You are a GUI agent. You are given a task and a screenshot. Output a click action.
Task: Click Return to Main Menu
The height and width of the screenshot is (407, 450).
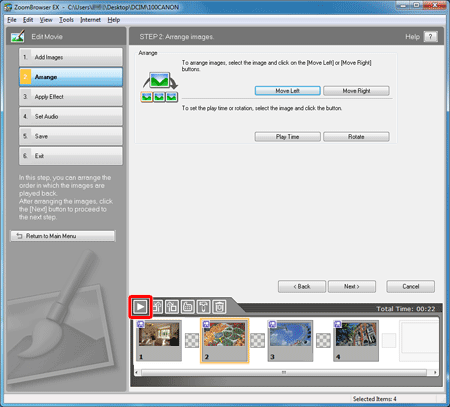[x=63, y=236]
